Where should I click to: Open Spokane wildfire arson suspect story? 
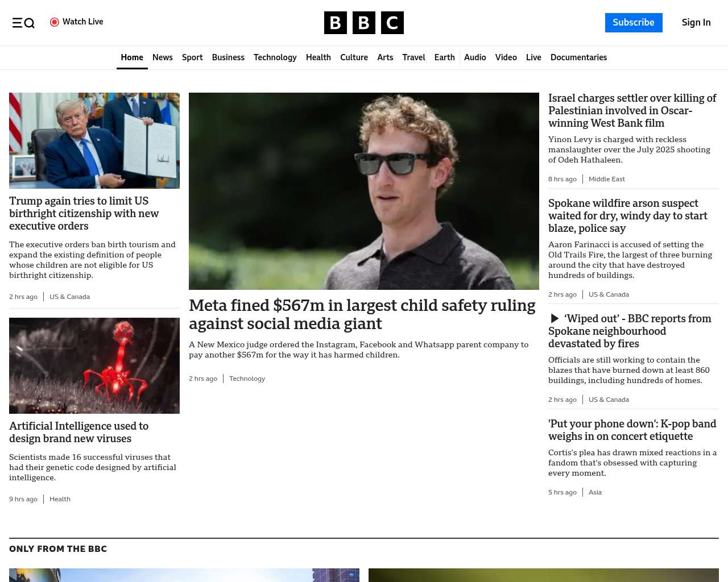pos(628,215)
